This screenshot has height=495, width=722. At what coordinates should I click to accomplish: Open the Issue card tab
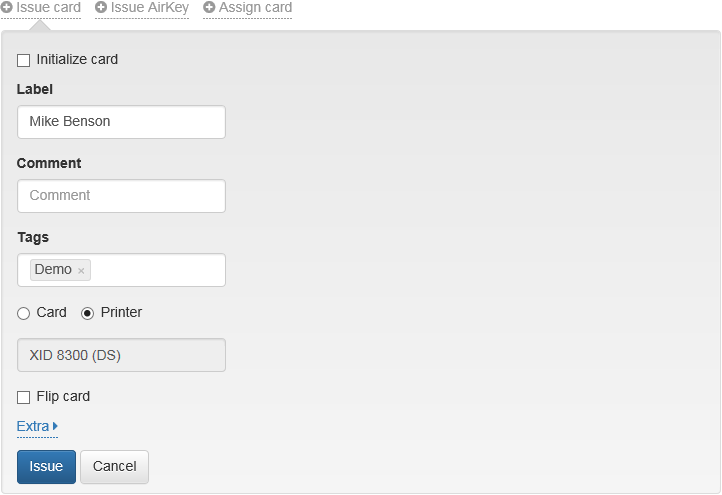coord(41,7)
